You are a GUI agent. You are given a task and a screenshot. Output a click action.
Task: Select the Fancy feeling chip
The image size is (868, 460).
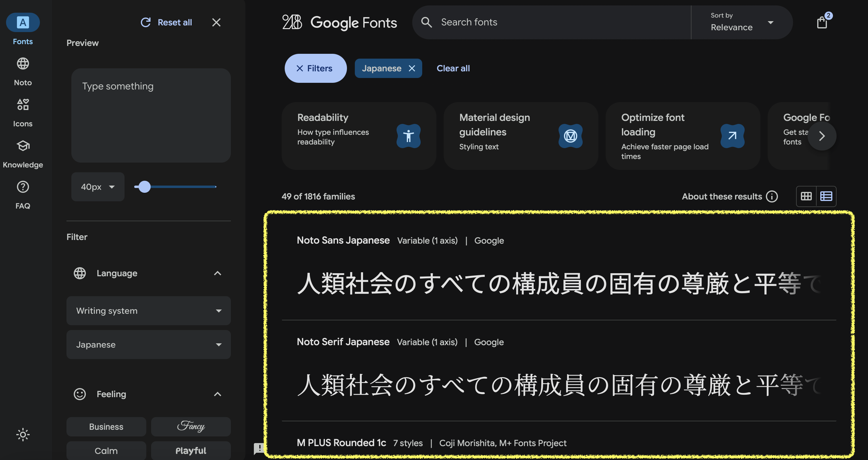[x=191, y=427]
